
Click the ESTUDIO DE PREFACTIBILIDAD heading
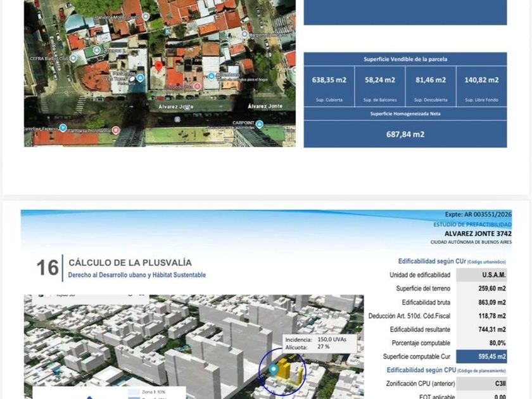tap(472, 225)
